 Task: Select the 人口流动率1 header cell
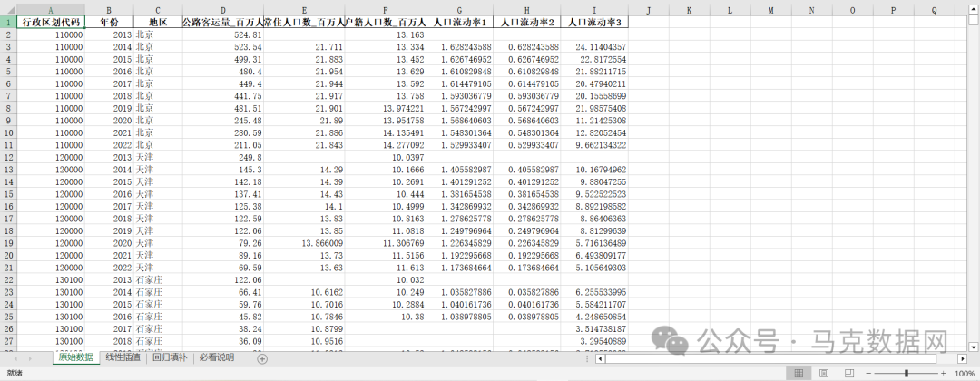(x=460, y=22)
